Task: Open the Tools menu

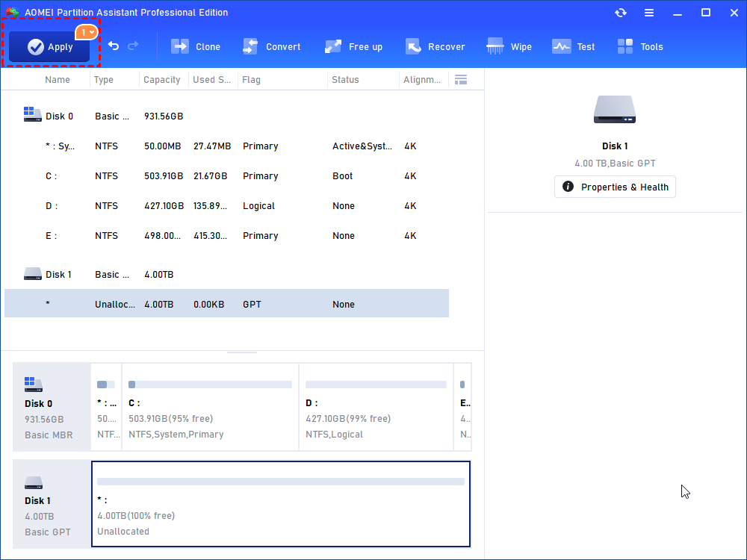Action: (x=640, y=46)
